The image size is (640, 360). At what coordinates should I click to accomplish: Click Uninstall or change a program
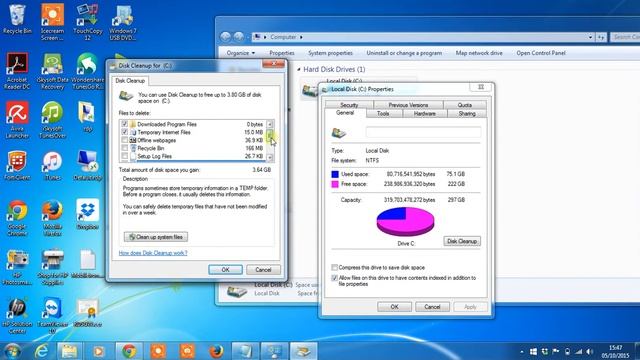point(404,53)
